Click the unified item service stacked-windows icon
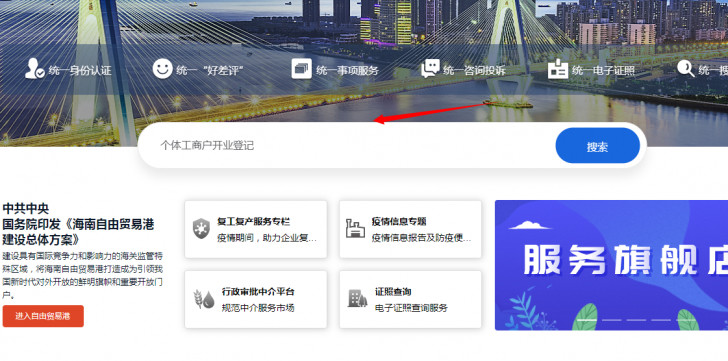Image resolution: width=728 pixels, height=361 pixels. (x=301, y=69)
